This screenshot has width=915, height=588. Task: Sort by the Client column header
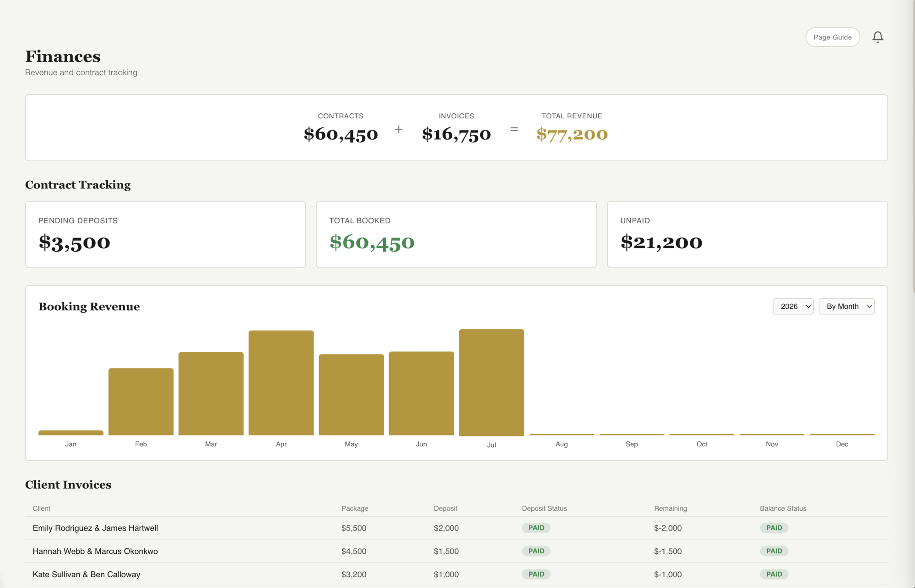[x=41, y=508]
